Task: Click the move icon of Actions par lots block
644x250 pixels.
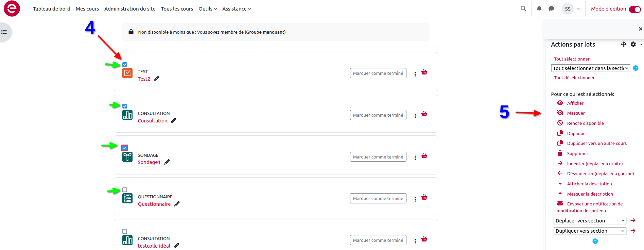Action: [x=624, y=44]
